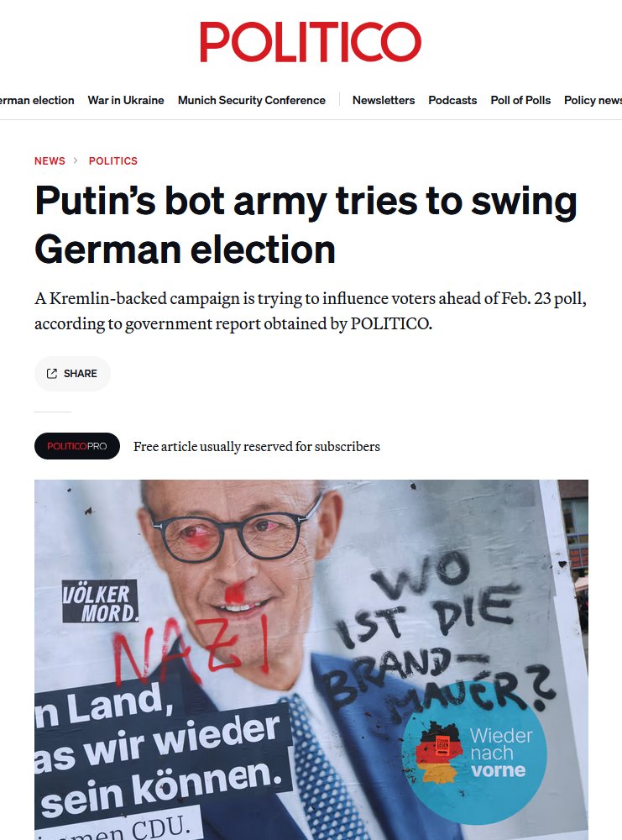Image resolution: width=622 pixels, height=840 pixels.
Task: Open the German election nav item
Action: pyautogui.click(x=37, y=100)
